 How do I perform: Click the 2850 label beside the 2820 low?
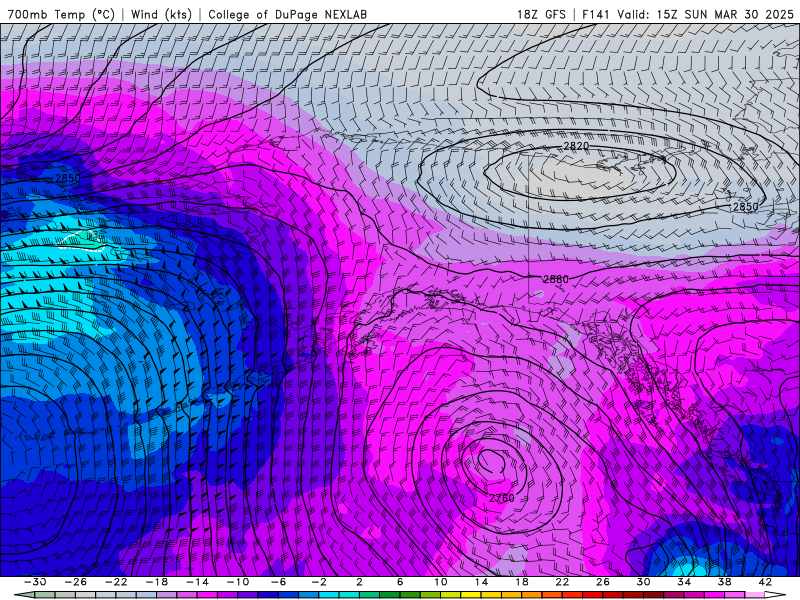coord(745,207)
